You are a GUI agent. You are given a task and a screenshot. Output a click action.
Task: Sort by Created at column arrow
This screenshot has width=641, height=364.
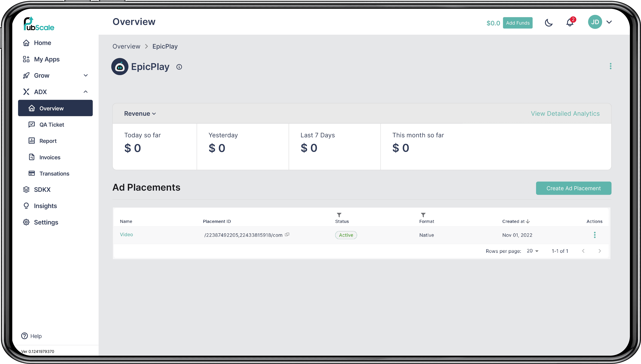(x=528, y=222)
